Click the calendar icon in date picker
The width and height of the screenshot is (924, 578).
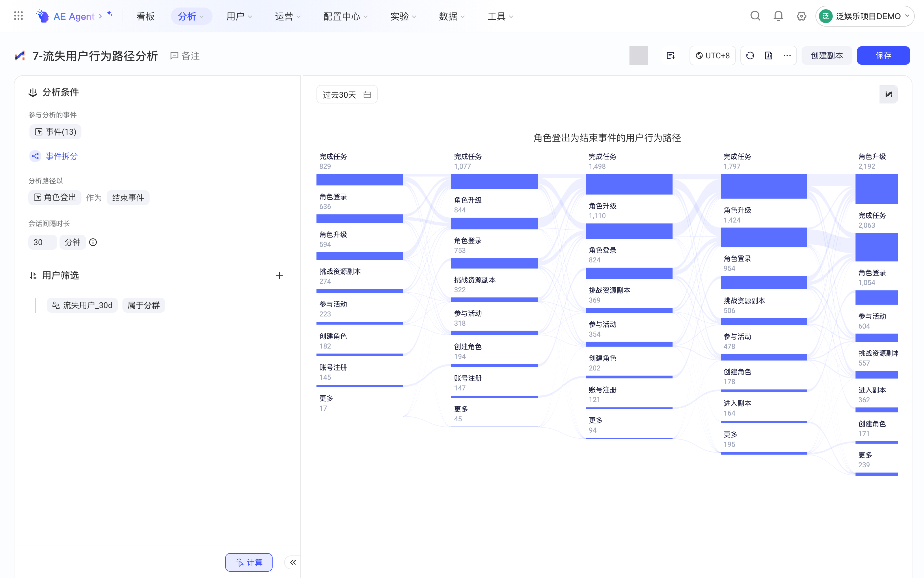(367, 95)
